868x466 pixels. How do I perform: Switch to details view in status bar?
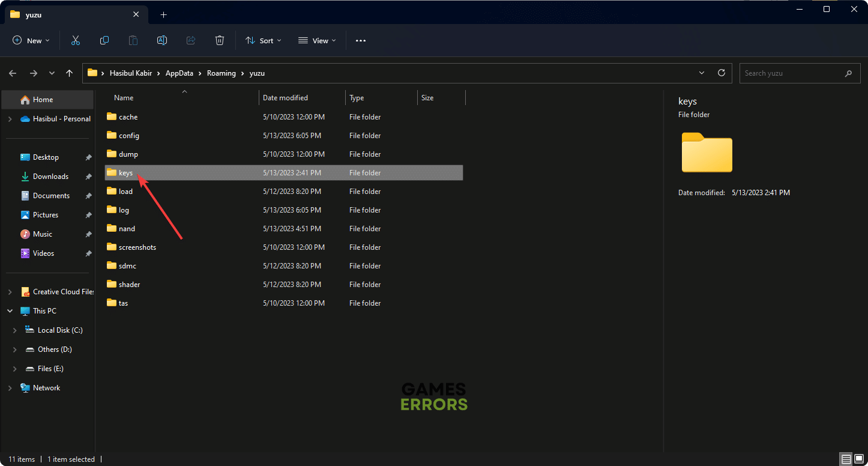(846, 459)
